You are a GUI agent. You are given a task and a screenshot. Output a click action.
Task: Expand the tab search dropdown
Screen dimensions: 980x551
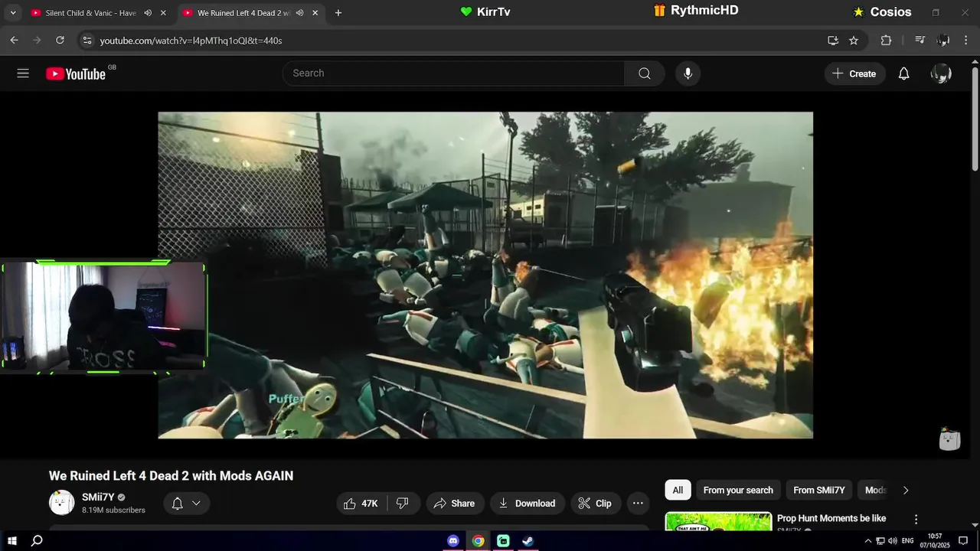pyautogui.click(x=13, y=13)
